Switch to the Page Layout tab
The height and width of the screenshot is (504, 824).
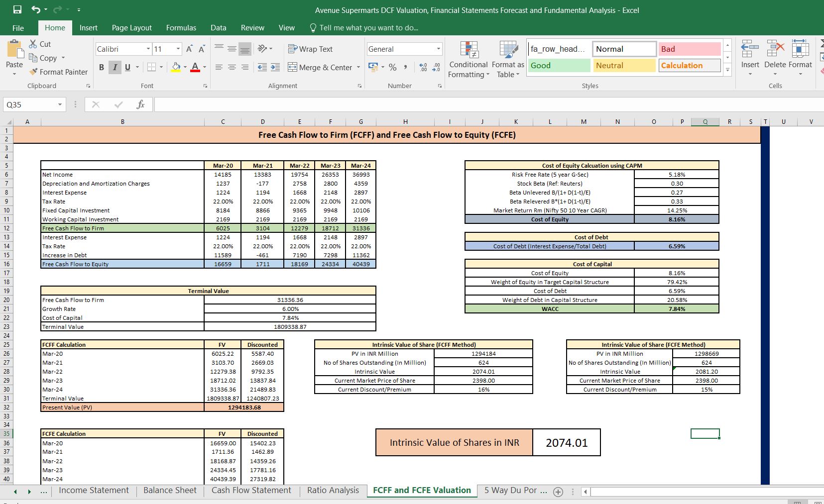(x=132, y=28)
